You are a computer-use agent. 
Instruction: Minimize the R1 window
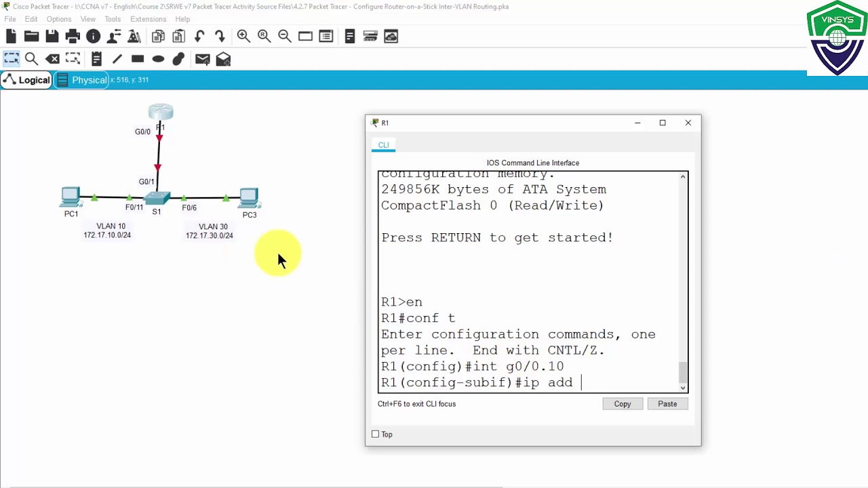(637, 123)
